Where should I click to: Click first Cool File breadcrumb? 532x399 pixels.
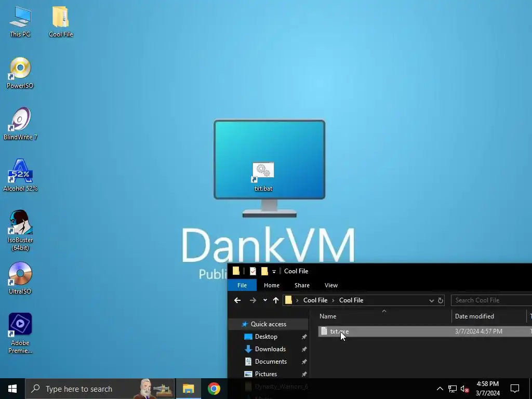(315, 300)
